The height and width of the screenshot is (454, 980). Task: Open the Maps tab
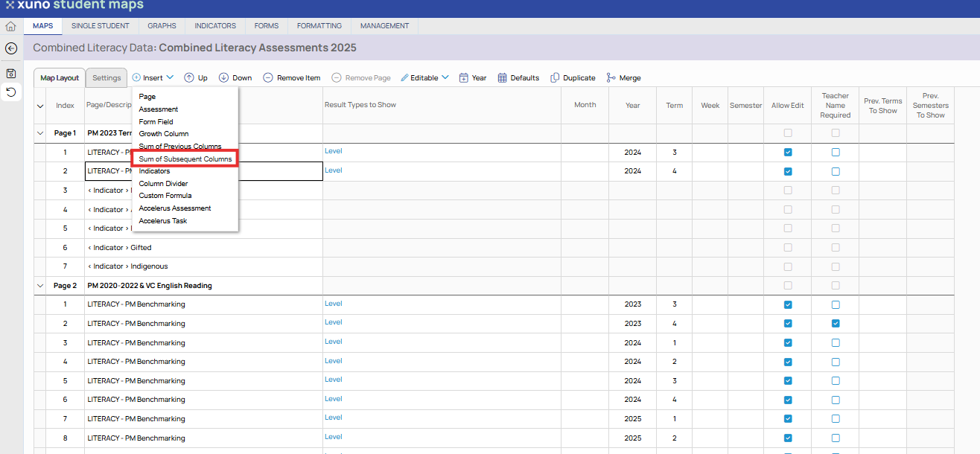(x=43, y=26)
